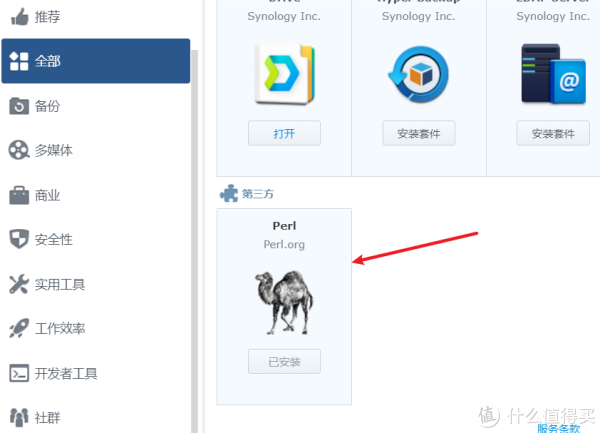Viewport: 600px width, 433px height.
Task: Click the 社群 people icon
Action: [19, 417]
